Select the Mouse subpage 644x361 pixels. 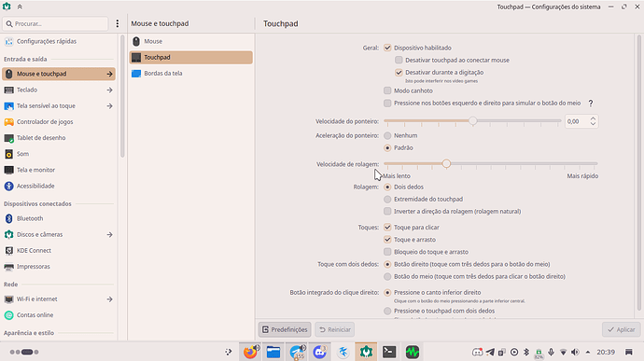click(191, 41)
